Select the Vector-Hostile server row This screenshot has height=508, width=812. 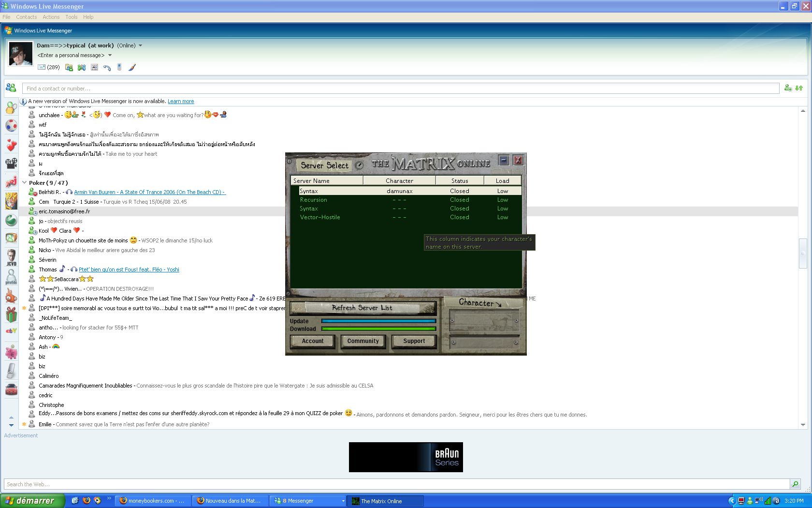[410, 217]
